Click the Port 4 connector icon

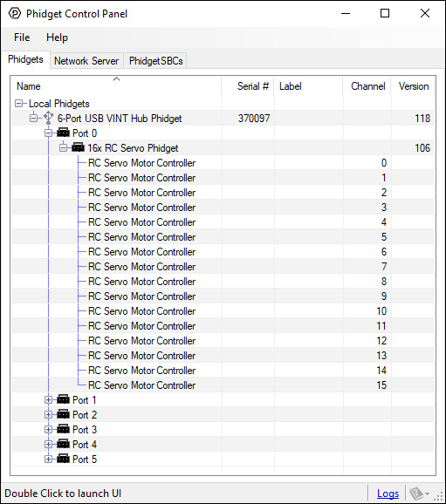tap(63, 444)
